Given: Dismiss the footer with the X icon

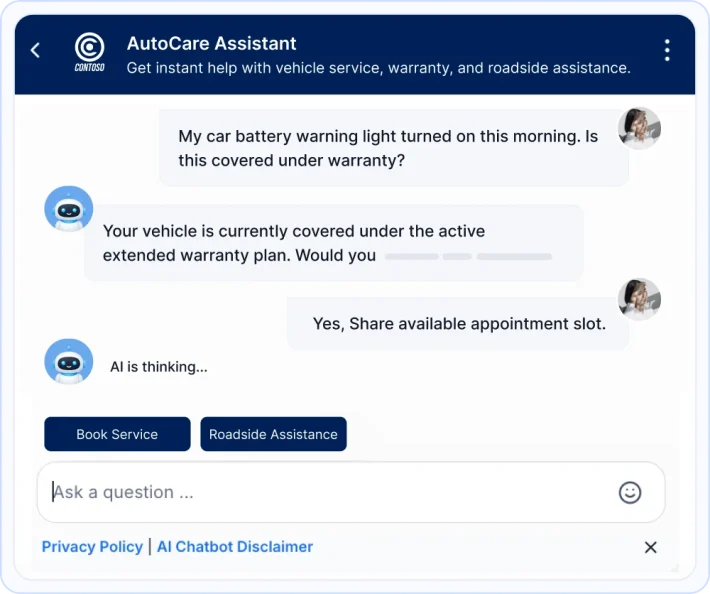Looking at the screenshot, I should 651,547.
